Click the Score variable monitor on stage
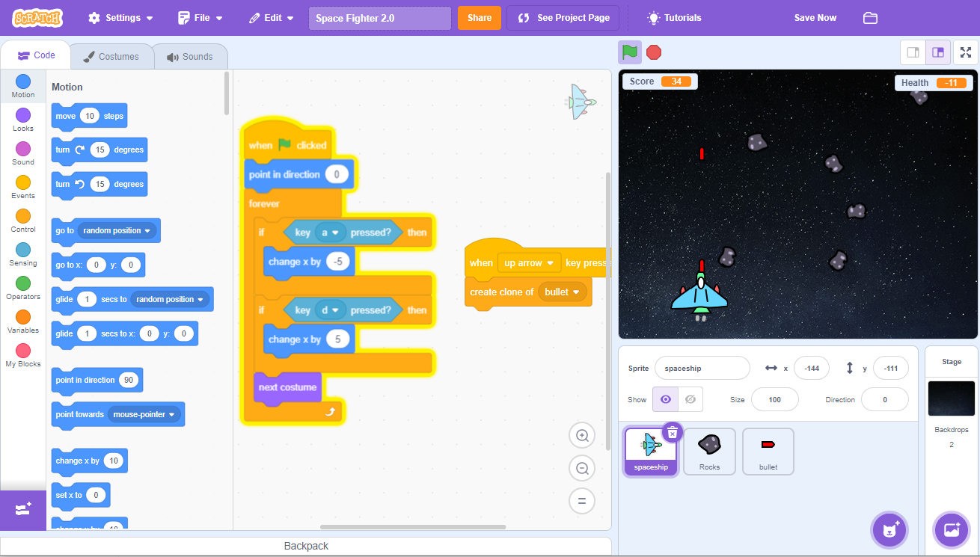Image resolution: width=980 pixels, height=557 pixels. point(660,81)
